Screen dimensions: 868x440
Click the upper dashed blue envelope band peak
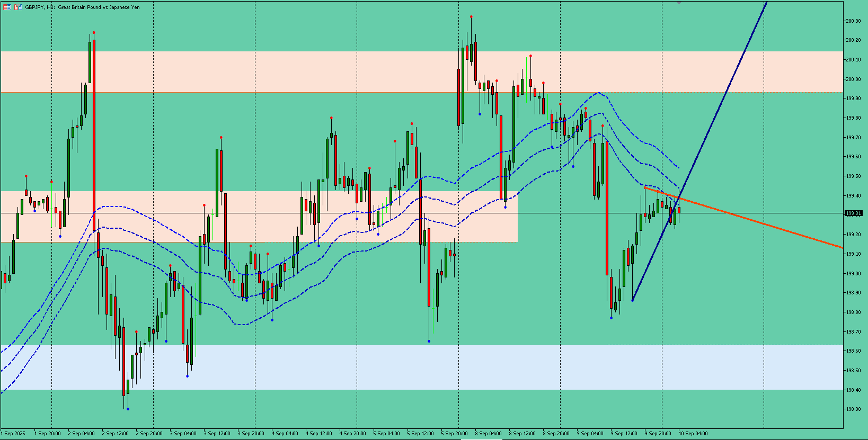pyautogui.click(x=598, y=93)
